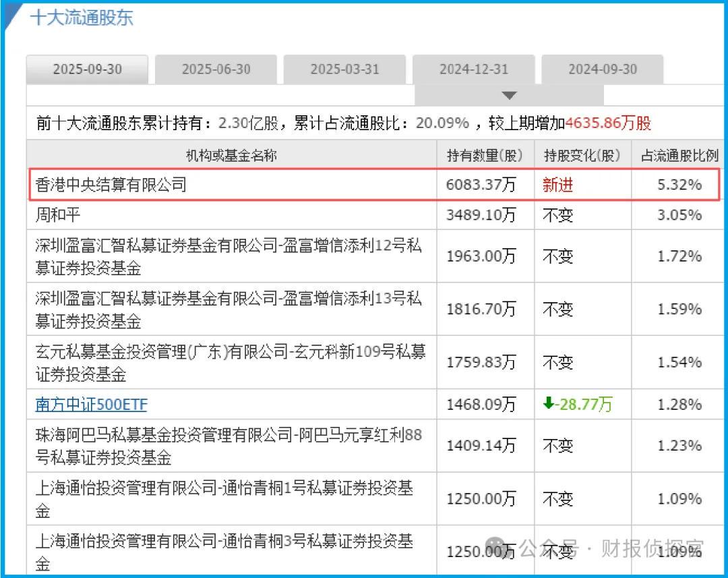The image size is (728, 578).
Task: Open the 2025-06-30 report tab
Action: (x=216, y=69)
